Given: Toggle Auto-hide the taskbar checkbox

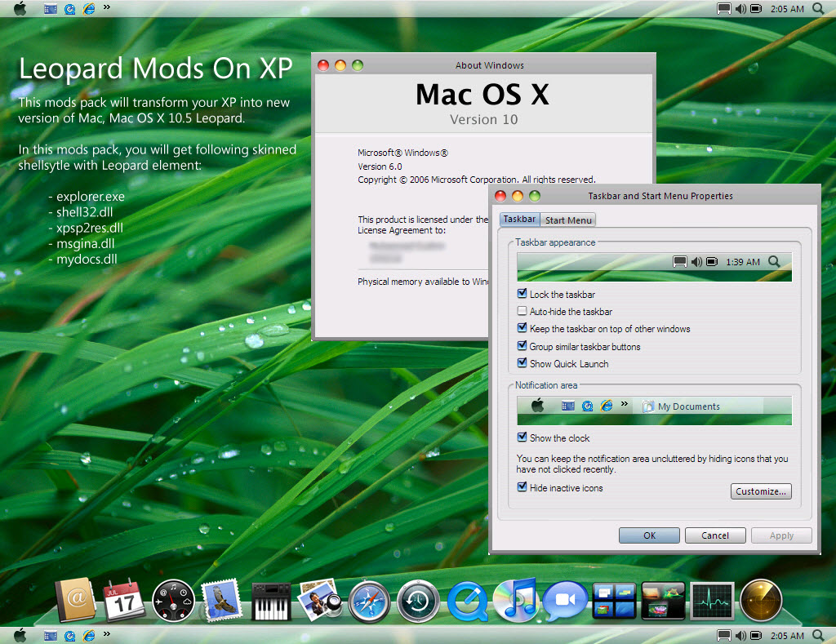Looking at the screenshot, I should [x=522, y=311].
